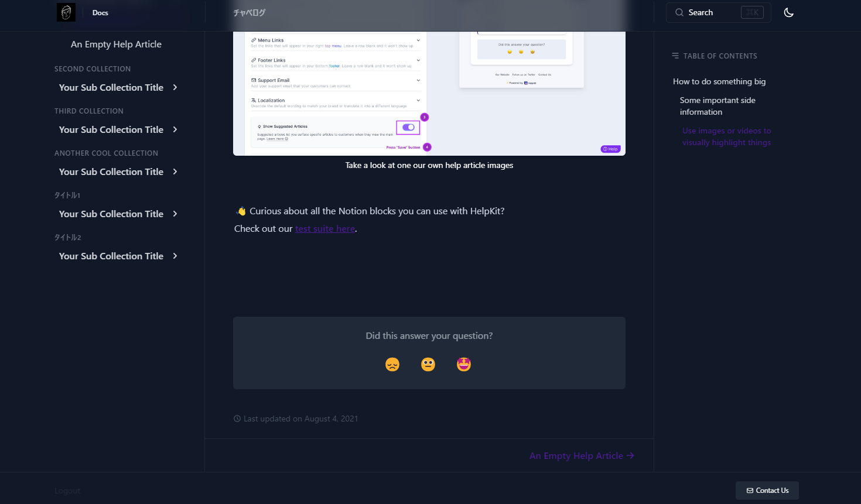
Task: Expand Second Collection sub collection chevron
Action: pos(175,87)
